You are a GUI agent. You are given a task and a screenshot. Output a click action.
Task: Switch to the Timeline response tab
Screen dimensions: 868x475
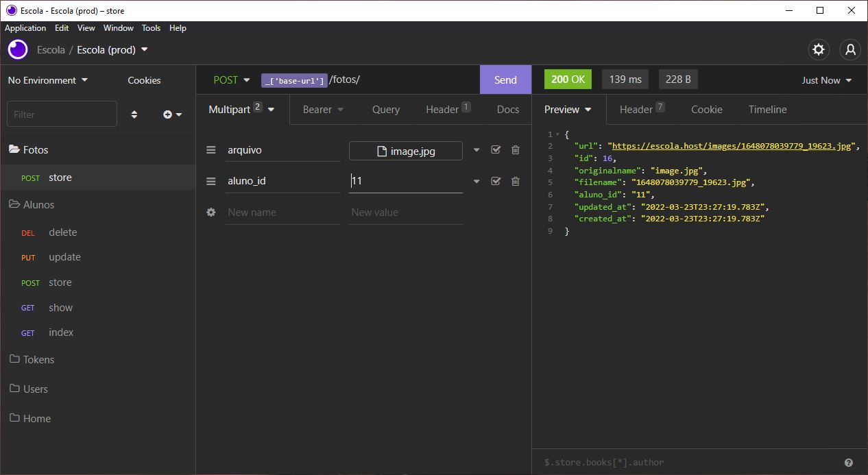tap(767, 109)
